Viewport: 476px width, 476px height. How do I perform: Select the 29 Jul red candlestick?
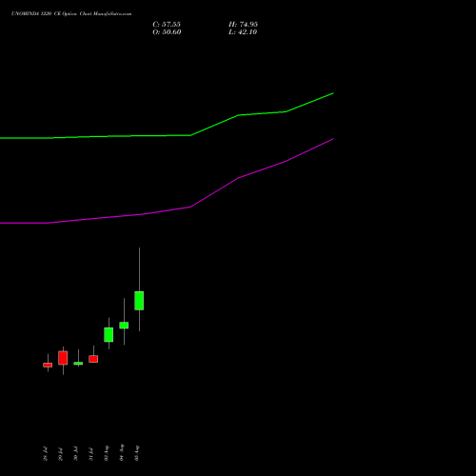click(x=63, y=358)
